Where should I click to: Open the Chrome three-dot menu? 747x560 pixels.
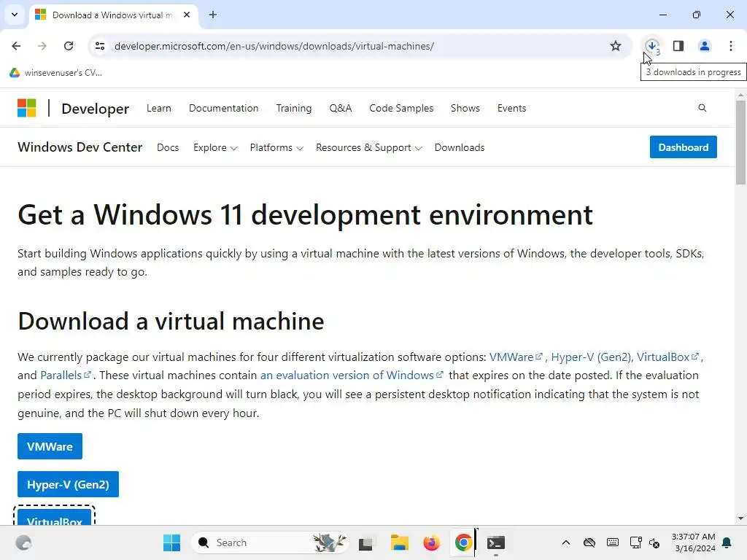pyautogui.click(x=731, y=46)
